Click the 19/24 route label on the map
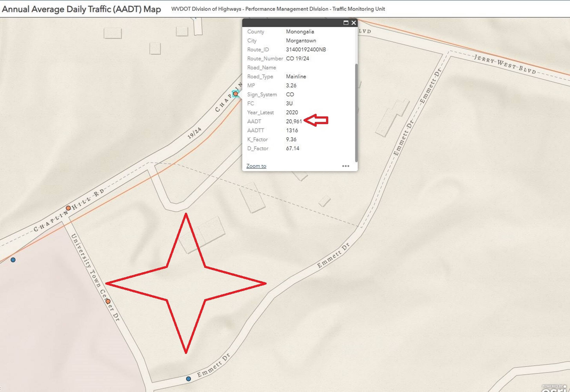Screen dimensions: 570x392 194,133
